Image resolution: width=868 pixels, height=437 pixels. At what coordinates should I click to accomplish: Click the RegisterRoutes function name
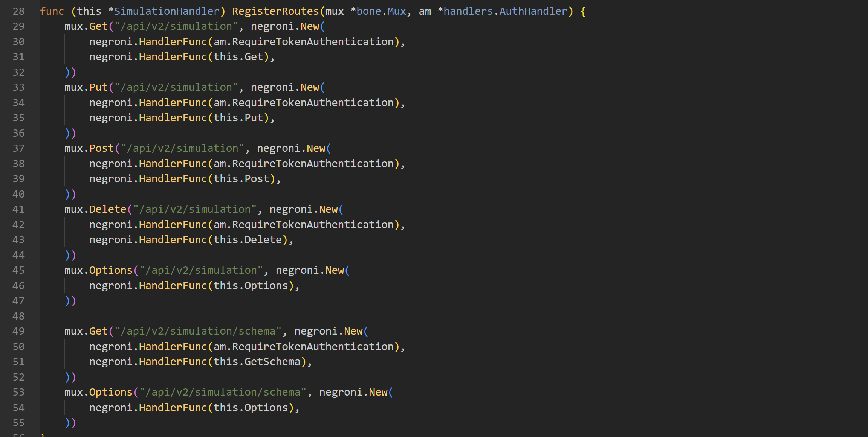tap(275, 11)
